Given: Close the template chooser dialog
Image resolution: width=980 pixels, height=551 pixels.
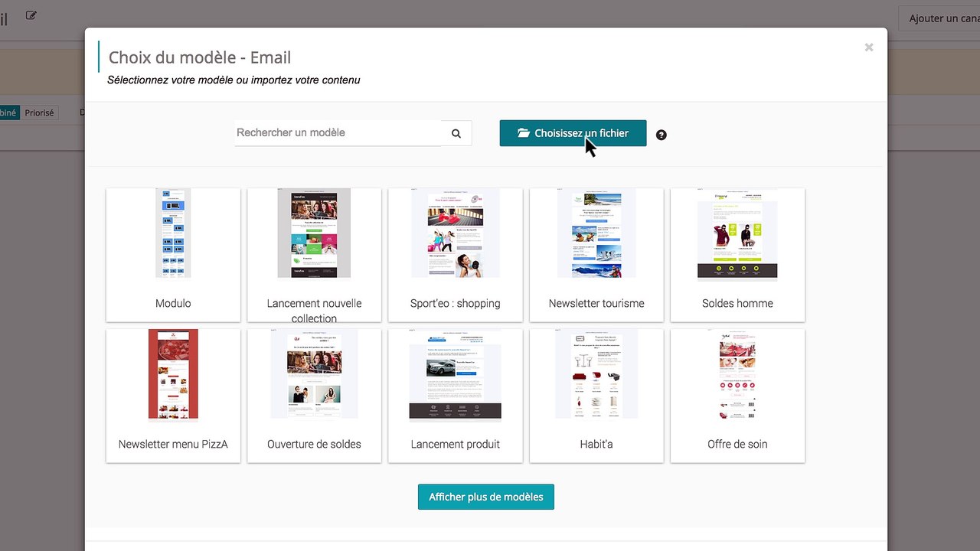Looking at the screenshot, I should (x=869, y=47).
